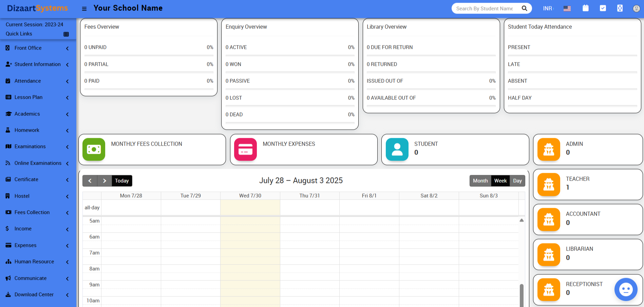Switch the calendar to Day view

(517, 181)
